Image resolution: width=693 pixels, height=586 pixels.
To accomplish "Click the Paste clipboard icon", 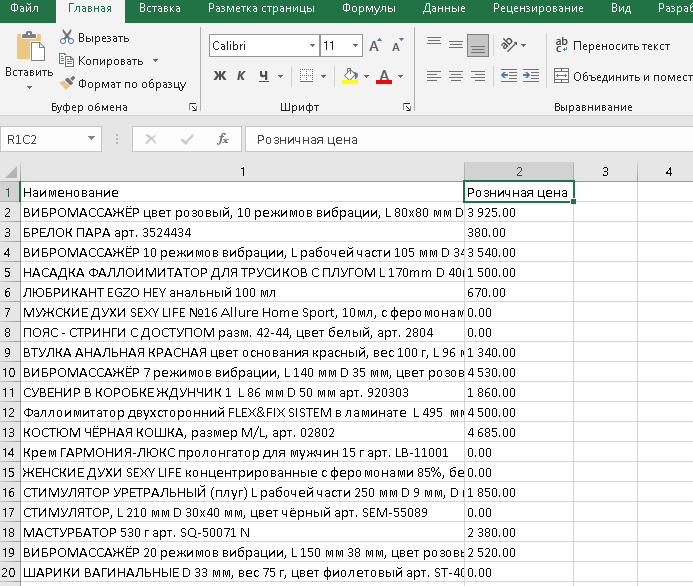I will pyautogui.click(x=30, y=46).
